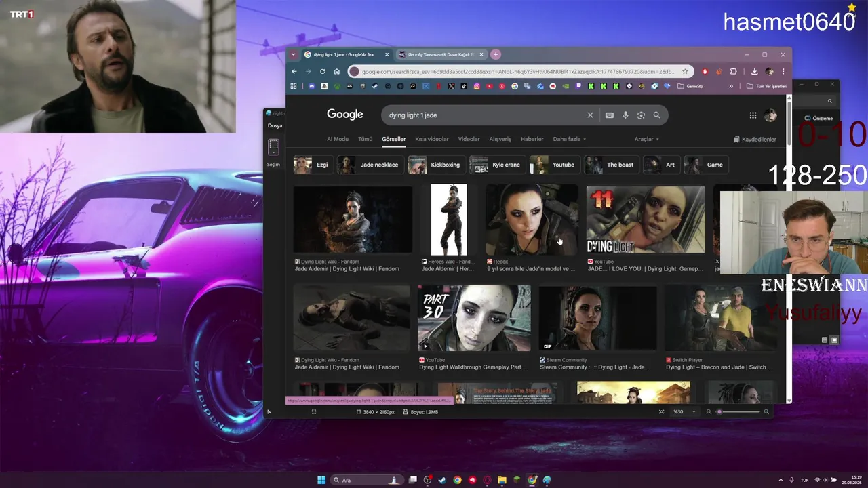The width and height of the screenshot is (868, 488).
Task: Open Discord bookmark in bookmarks bar
Action: click(x=312, y=86)
